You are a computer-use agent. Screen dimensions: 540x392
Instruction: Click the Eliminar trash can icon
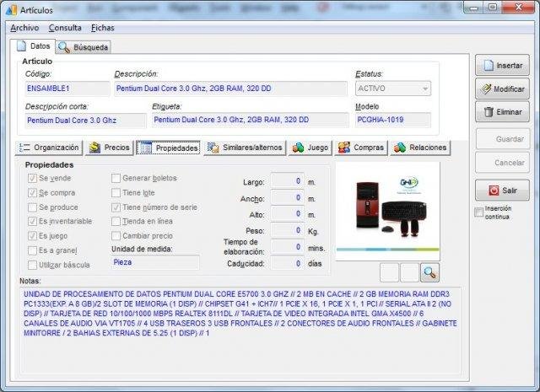(489, 112)
